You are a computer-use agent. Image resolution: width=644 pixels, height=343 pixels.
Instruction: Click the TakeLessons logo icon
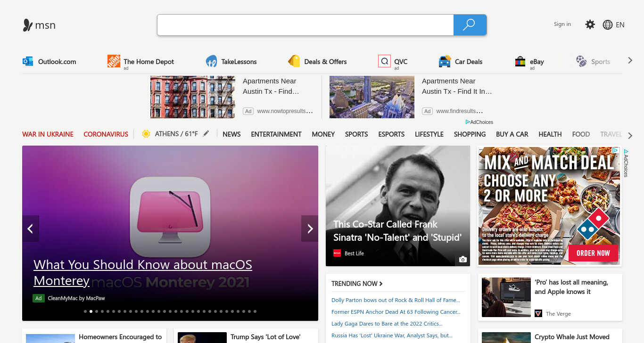211,62
